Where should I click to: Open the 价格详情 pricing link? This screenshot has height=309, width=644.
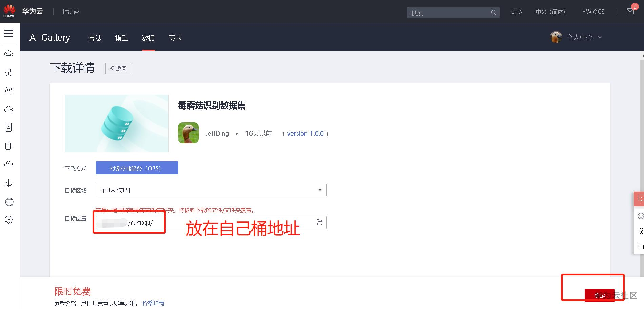153,303
